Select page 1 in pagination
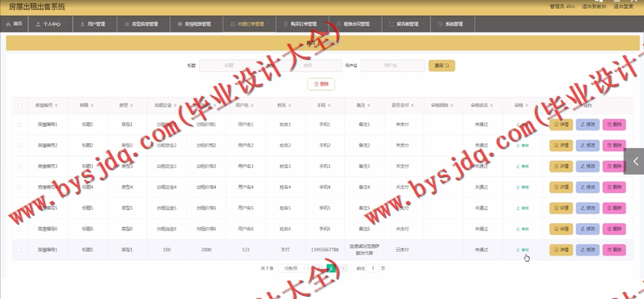Image resolution: width=644 pixels, height=299 pixels. click(332, 268)
